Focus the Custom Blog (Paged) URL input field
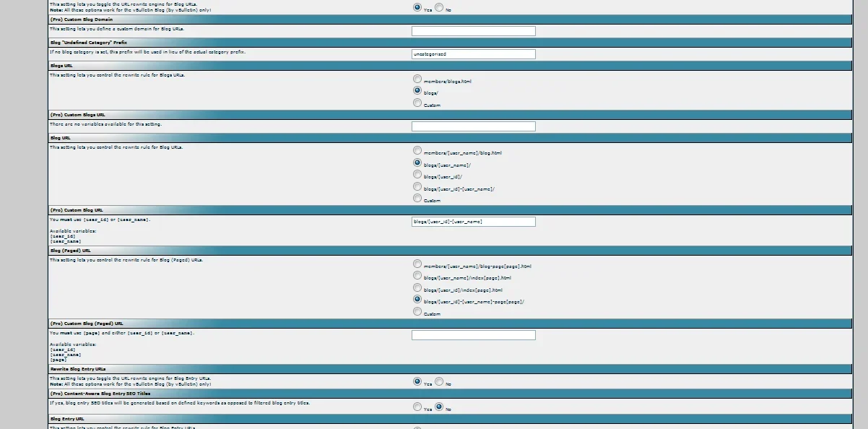 pyautogui.click(x=474, y=335)
